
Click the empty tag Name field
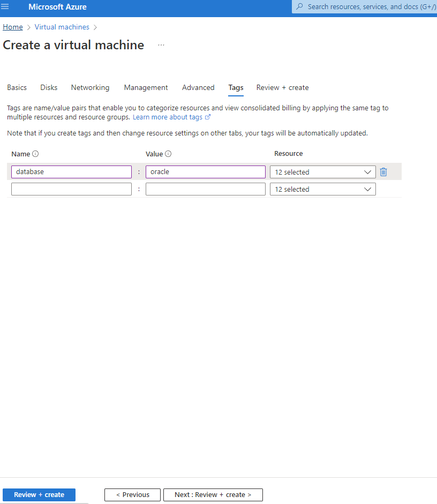(x=71, y=189)
